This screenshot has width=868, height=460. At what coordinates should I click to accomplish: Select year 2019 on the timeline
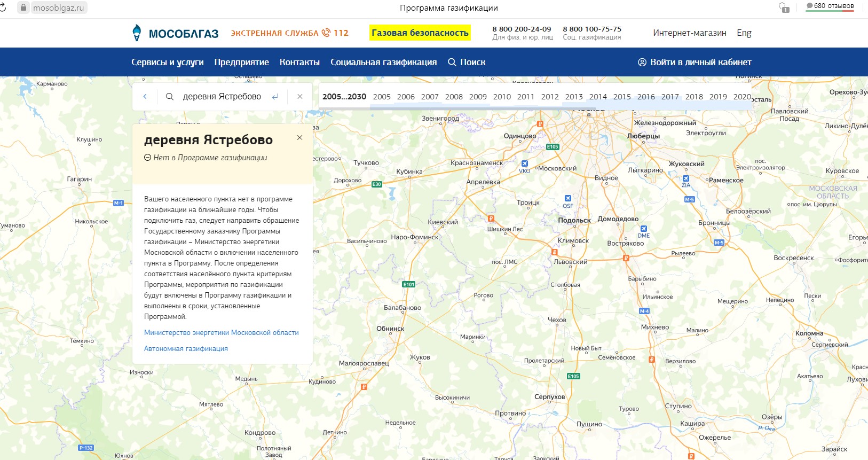[718, 97]
